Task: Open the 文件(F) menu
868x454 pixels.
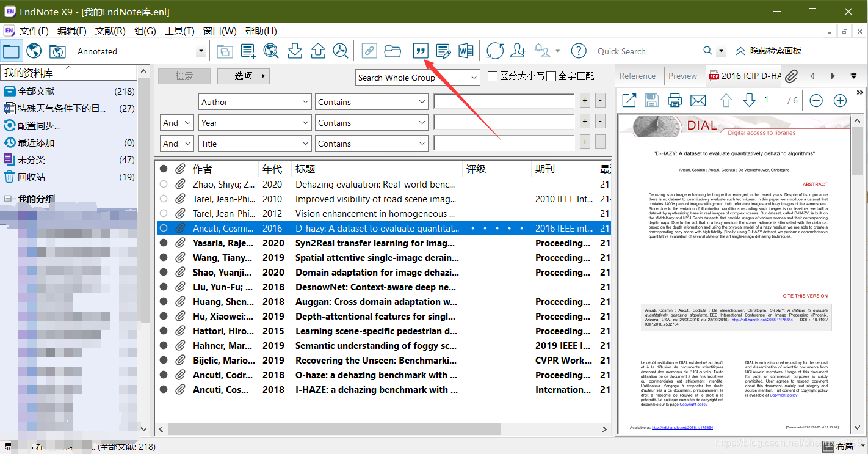Action: (34, 31)
